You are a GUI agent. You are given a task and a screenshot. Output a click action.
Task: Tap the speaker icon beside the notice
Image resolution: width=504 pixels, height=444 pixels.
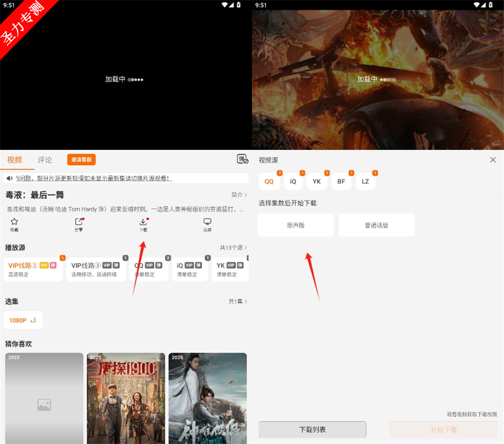(9, 178)
